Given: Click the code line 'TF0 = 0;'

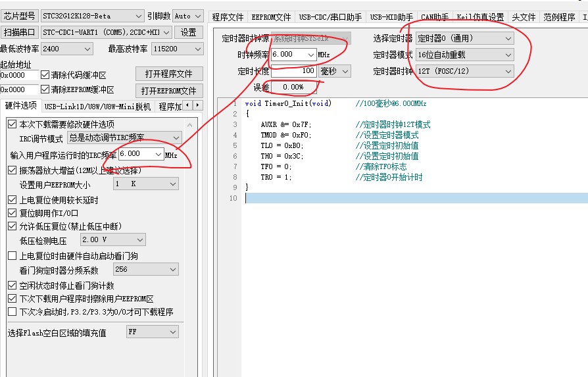Looking at the screenshot, I should click(276, 166).
